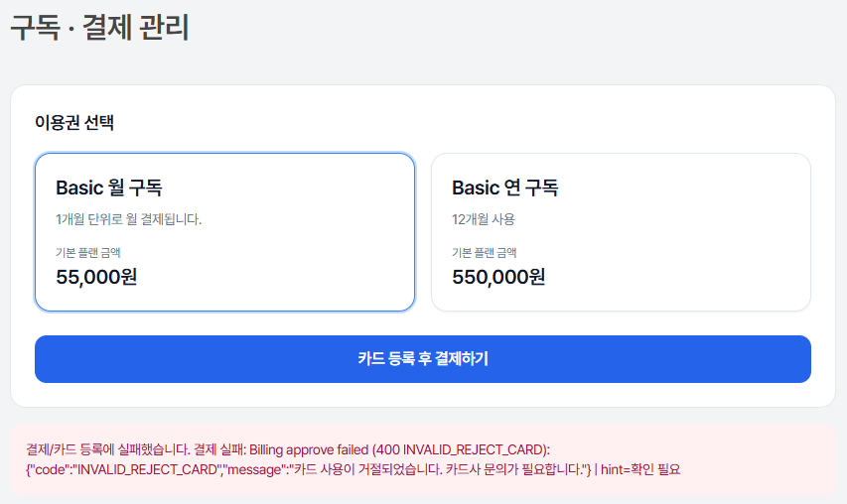Click 기본 플랜 금액 label in monthly card

88,253
